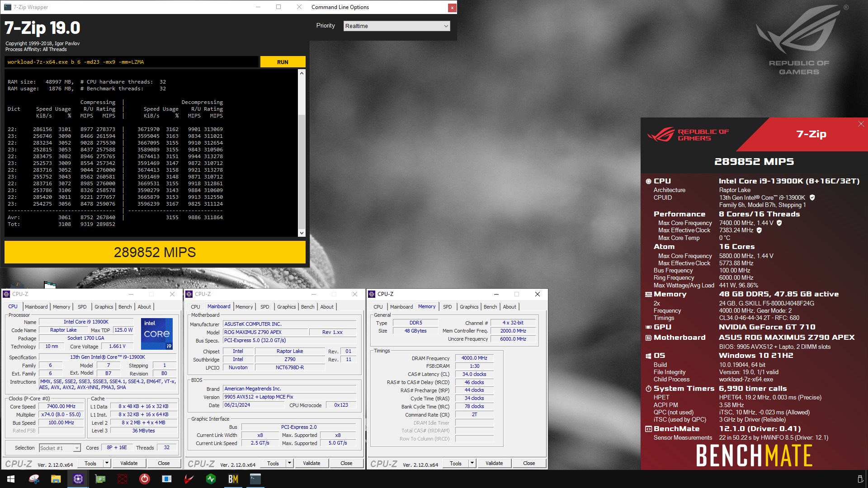This screenshot has width=868, height=488.
Task: Click Tools button in Memory CPU-Z window
Action: [x=456, y=463]
